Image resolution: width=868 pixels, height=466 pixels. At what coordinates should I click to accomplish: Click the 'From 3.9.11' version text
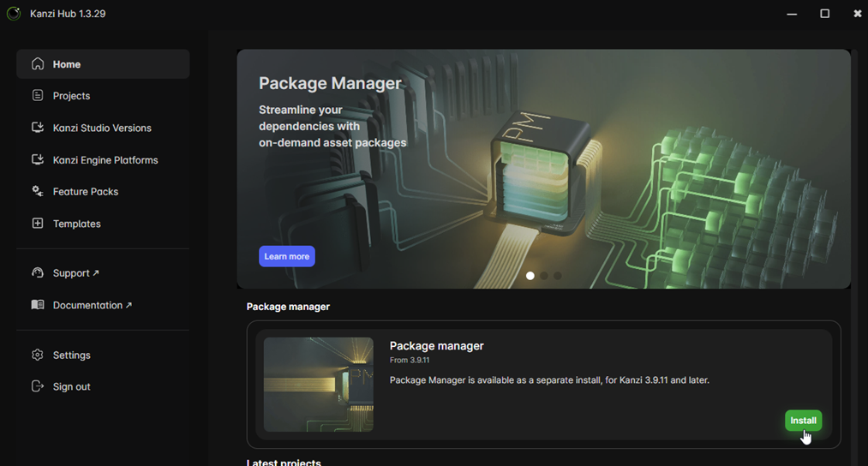tap(410, 361)
